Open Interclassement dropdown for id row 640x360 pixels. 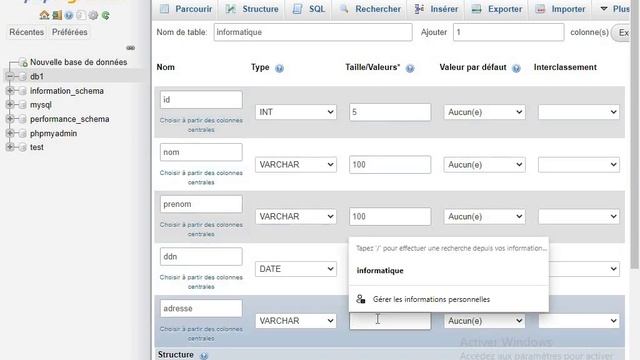579,112
